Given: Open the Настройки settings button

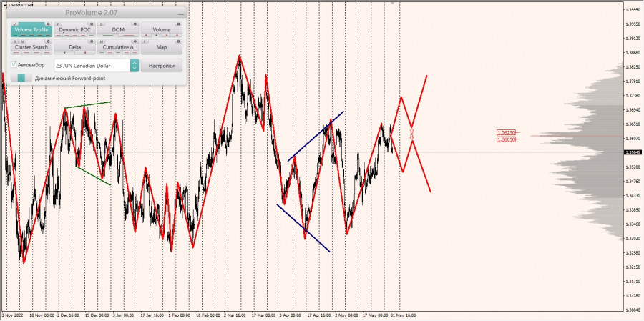Looking at the screenshot, I should coord(162,66).
